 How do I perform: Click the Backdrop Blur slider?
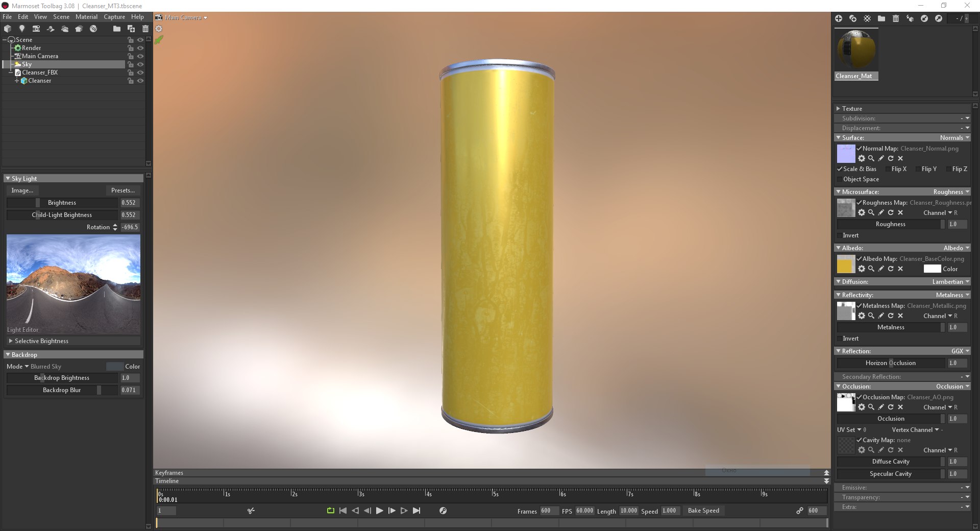point(62,390)
